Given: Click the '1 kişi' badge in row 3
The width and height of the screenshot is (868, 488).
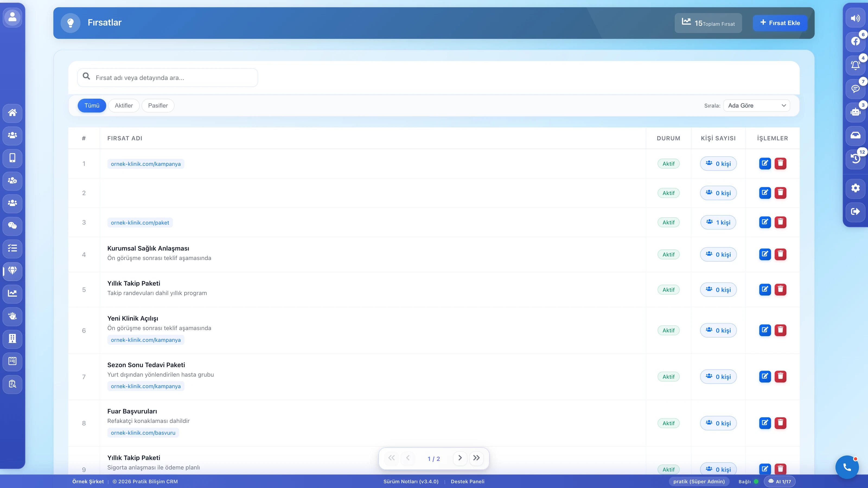Looking at the screenshot, I should 718,222.
